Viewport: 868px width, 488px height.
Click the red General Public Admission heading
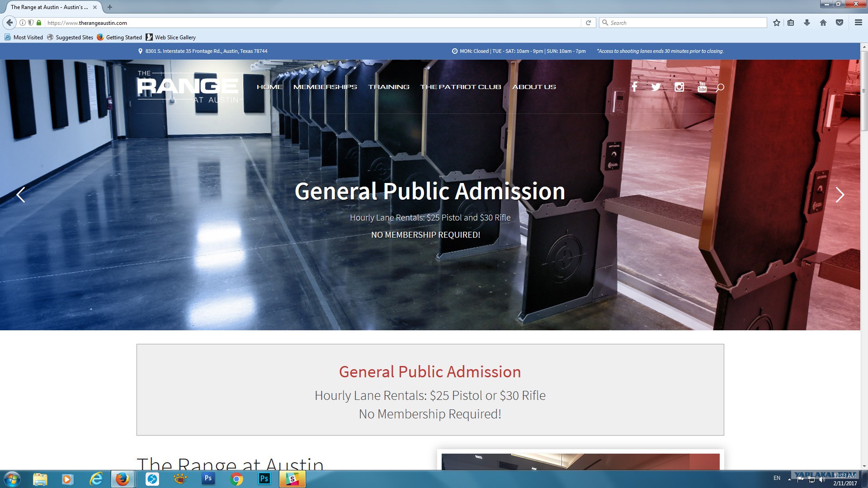point(430,371)
